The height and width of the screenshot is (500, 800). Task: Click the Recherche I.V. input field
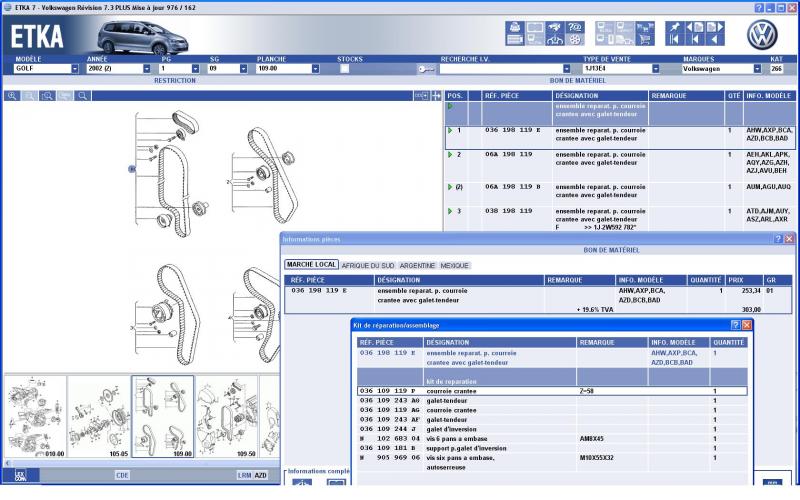coord(501,69)
